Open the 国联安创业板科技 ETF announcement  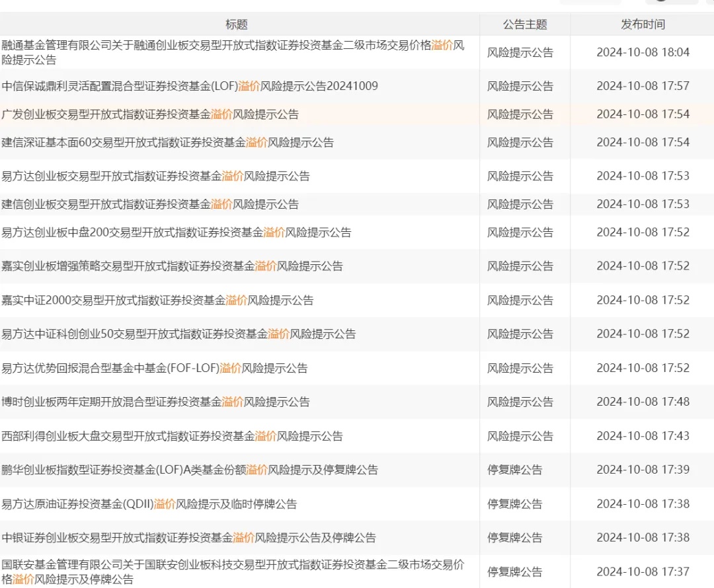coord(233,565)
